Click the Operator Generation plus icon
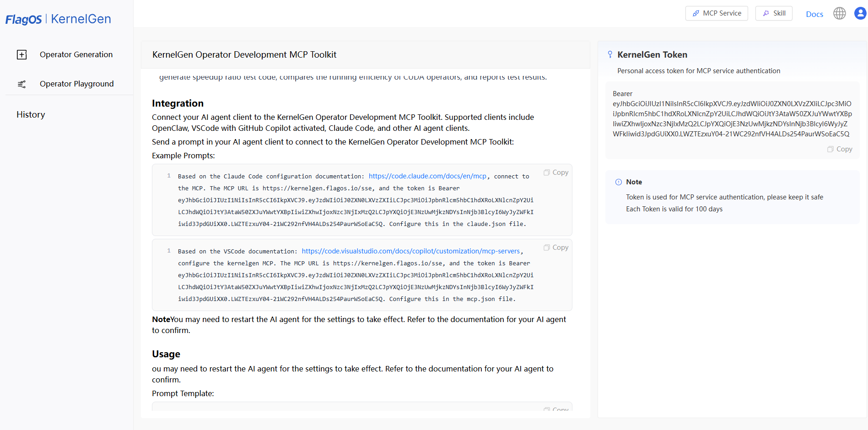 pos(22,55)
